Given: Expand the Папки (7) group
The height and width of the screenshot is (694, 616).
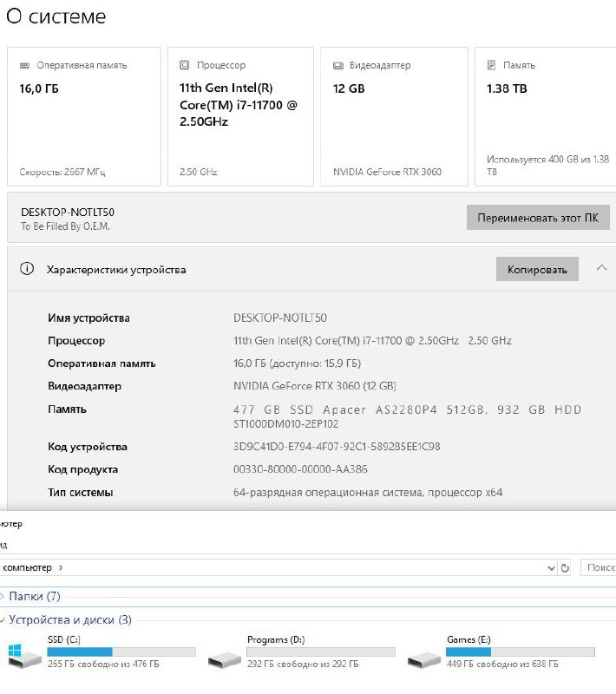Looking at the screenshot, I should 3,596.
